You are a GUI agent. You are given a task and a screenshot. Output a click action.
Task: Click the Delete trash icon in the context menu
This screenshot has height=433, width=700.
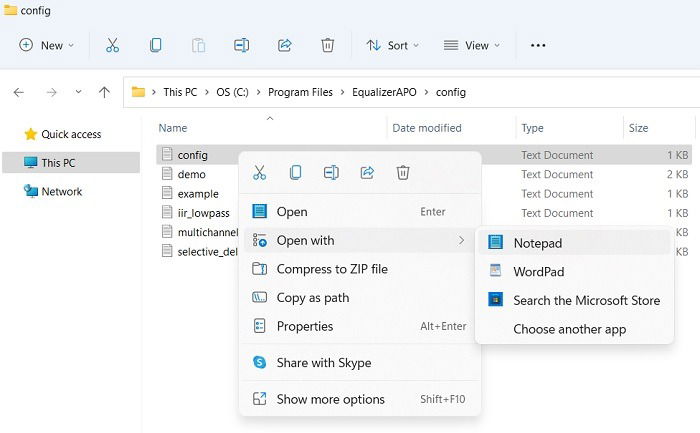click(x=403, y=172)
